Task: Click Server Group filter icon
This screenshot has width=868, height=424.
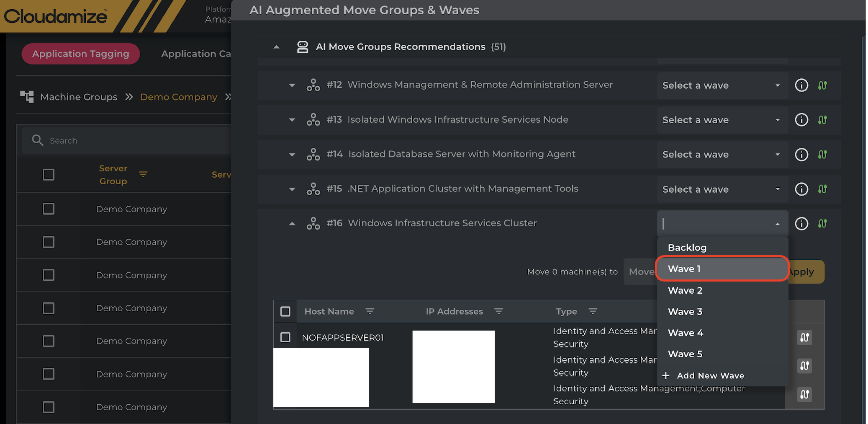Action: click(143, 174)
